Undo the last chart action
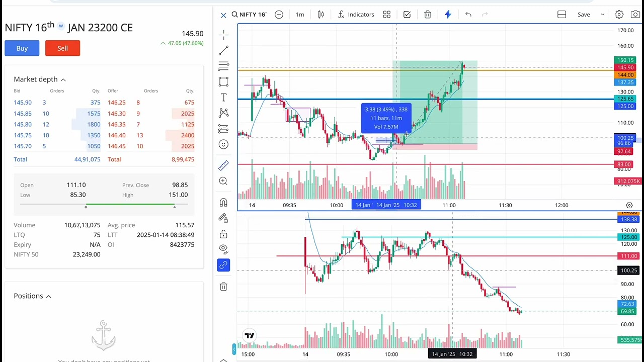Image resolution: width=644 pixels, height=362 pixels. tap(468, 15)
